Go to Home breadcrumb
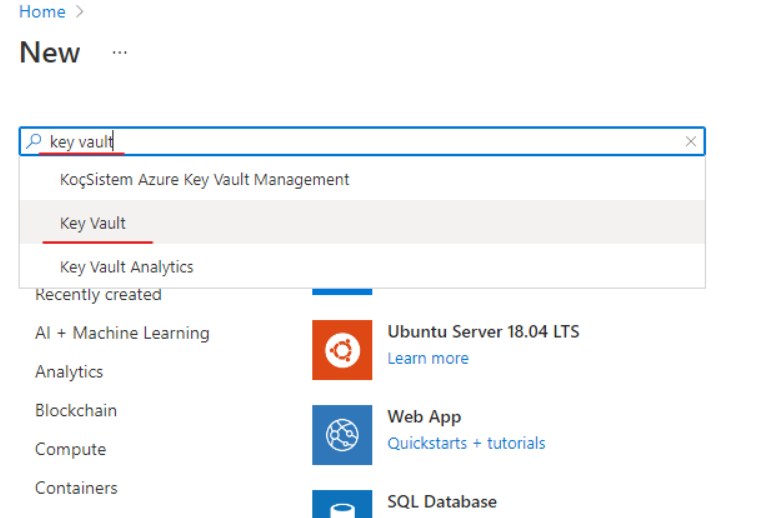Screen dimensions: 758x518 coord(42,12)
